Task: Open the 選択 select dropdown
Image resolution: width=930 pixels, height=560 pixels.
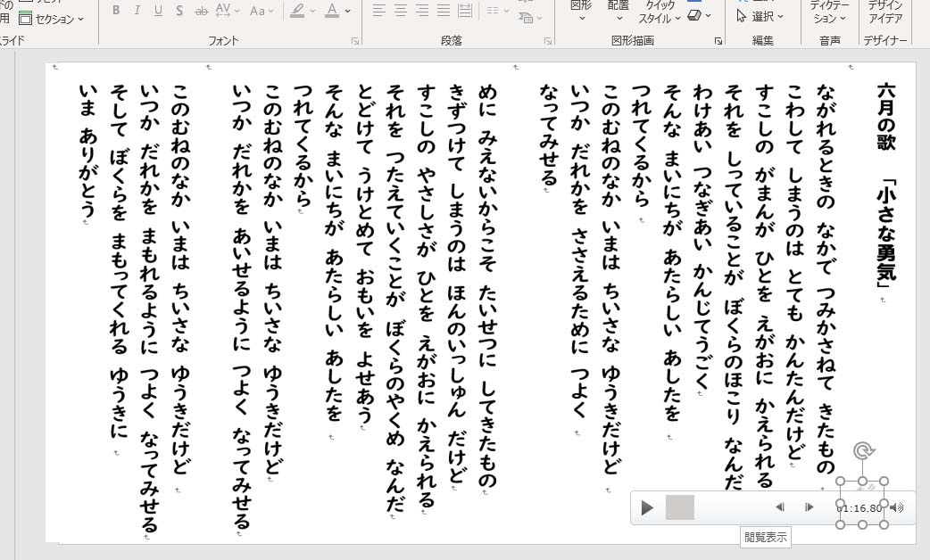Action: [x=760, y=17]
